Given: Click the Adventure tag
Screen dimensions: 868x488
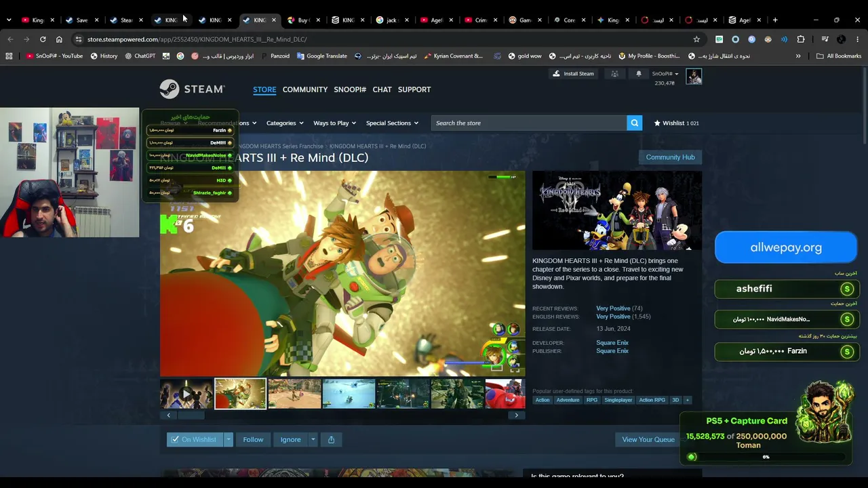Looking at the screenshot, I should [568, 400].
